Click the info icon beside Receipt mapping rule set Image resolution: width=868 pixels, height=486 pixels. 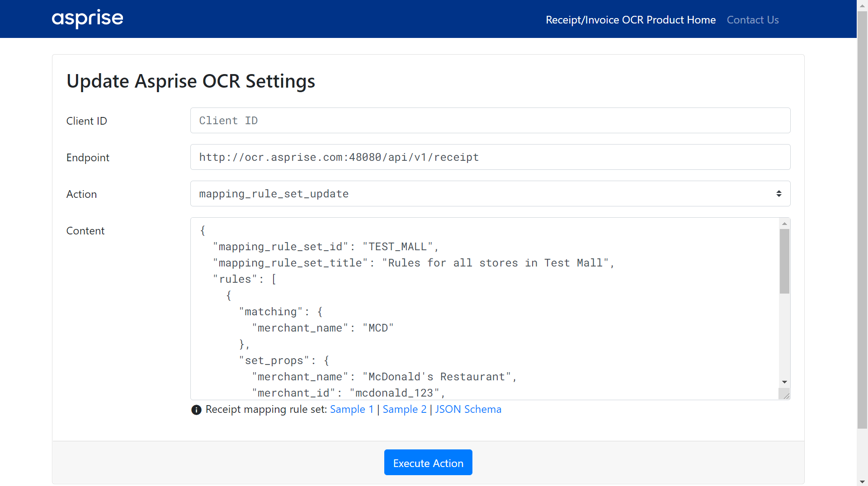[x=196, y=410]
